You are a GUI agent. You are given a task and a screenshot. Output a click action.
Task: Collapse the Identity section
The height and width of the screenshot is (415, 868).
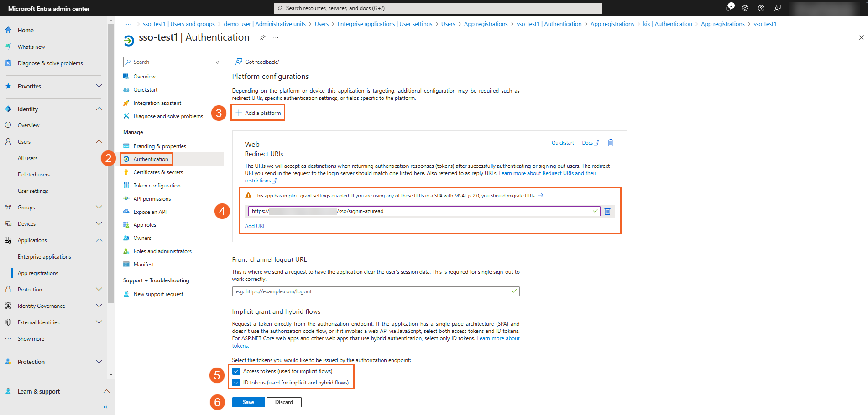(x=99, y=109)
